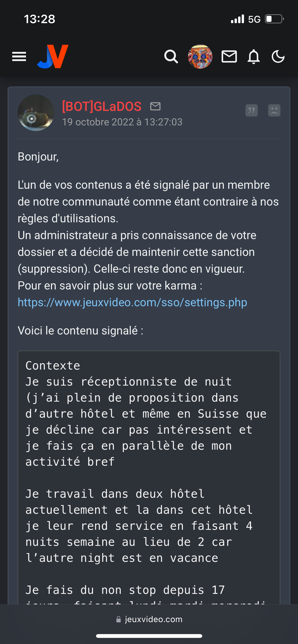Tap the iOS home indicator bar
Screen dimensions: 298x644
coord(149,636)
